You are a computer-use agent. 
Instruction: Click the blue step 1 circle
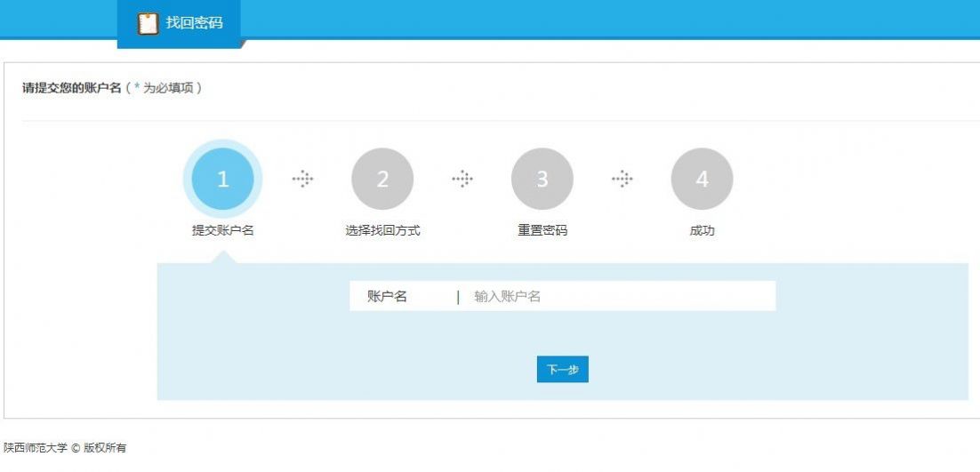click(x=222, y=180)
